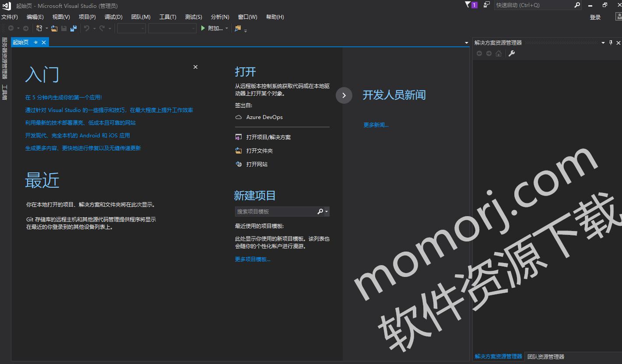The height and width of the screenshot is (364, 622).
Task: Click the Home icon in Solution Explorer
Action: click(x=499, y=53)
